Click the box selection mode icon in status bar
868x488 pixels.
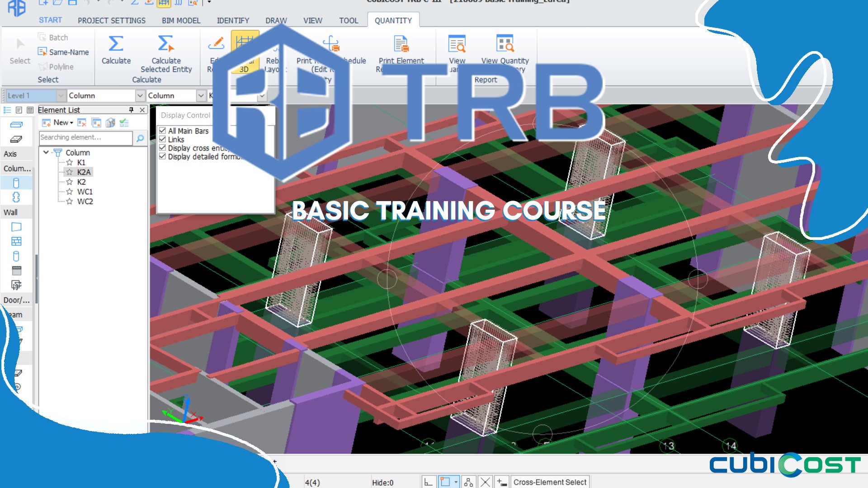pos(445,482)
